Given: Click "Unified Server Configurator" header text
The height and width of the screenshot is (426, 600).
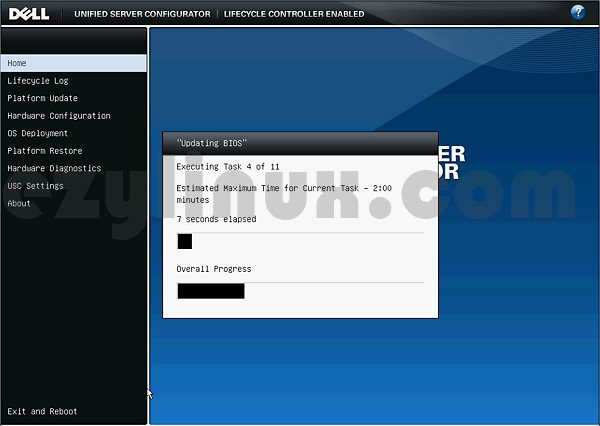Looking at the screenshot, I should (x=142, y=14).
